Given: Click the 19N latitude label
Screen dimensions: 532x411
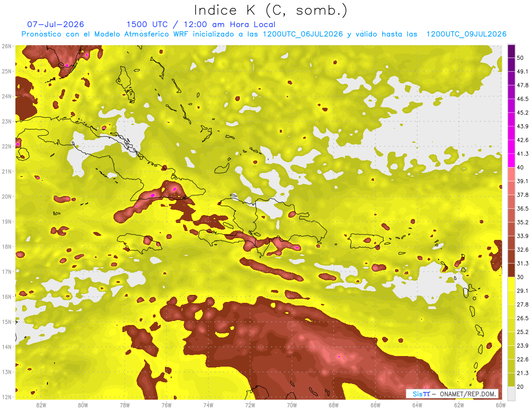Looking at the screenshot, I should click(7, 221).
